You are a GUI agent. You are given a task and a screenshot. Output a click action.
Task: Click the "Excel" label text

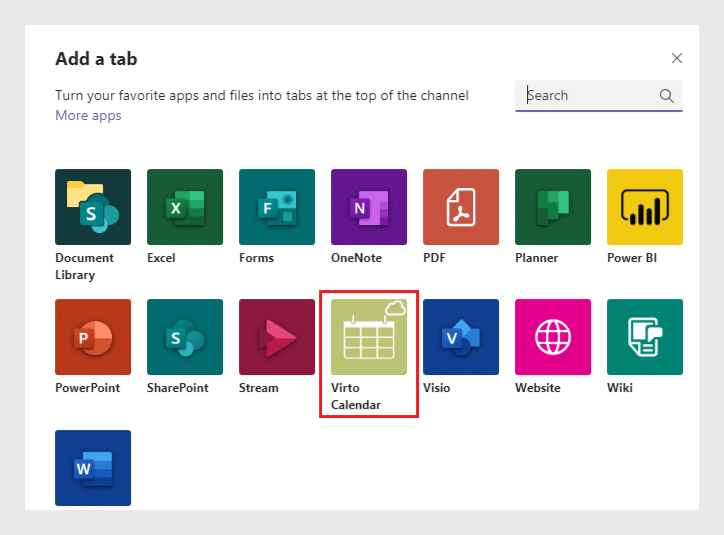click(161, 258)
